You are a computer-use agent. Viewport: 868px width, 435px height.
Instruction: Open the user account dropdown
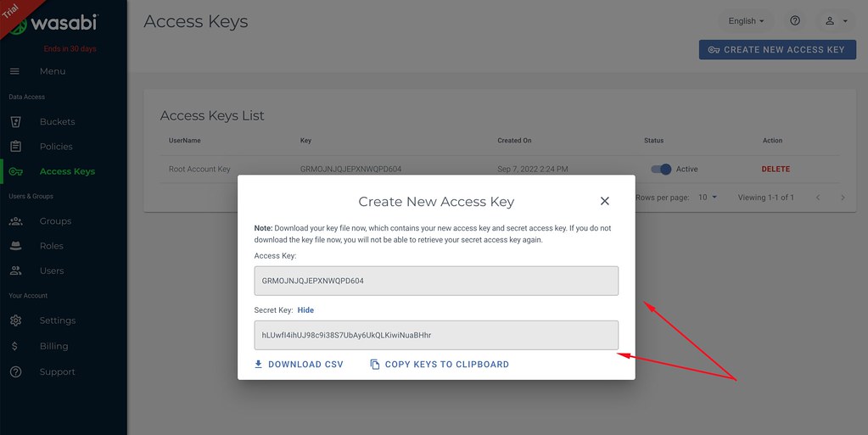[837, 21]
